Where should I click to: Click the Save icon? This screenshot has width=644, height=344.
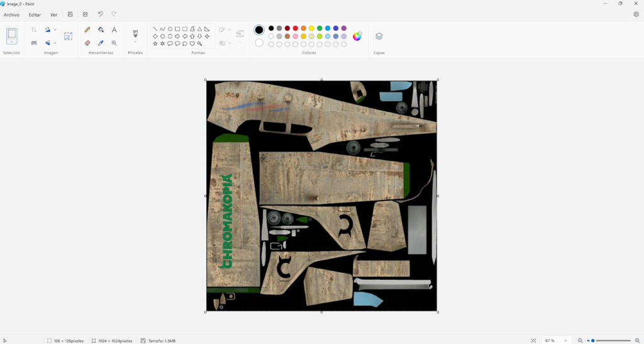pos(70,14)
